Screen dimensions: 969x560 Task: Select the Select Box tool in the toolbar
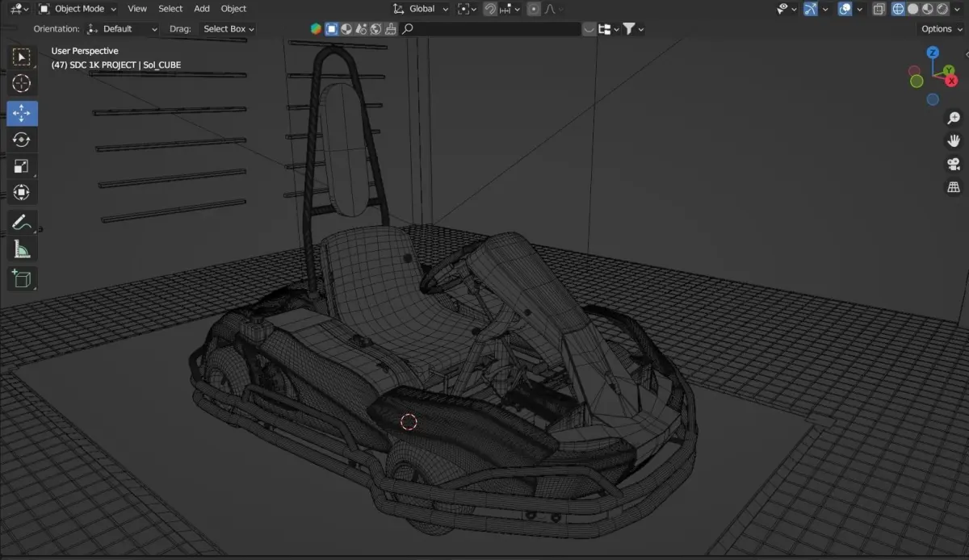(x=22, y=57)
